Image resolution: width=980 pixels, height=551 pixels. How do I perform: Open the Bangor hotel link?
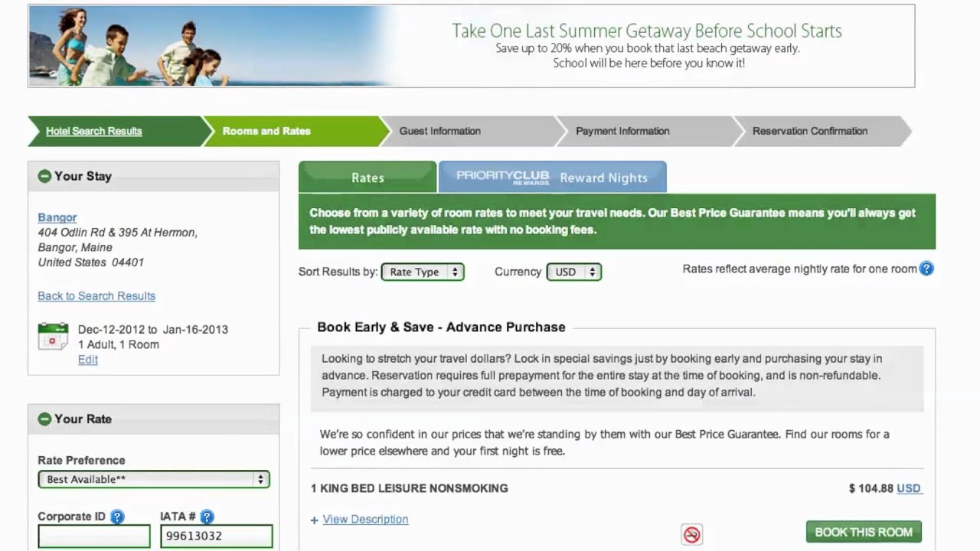click(57, 217)
